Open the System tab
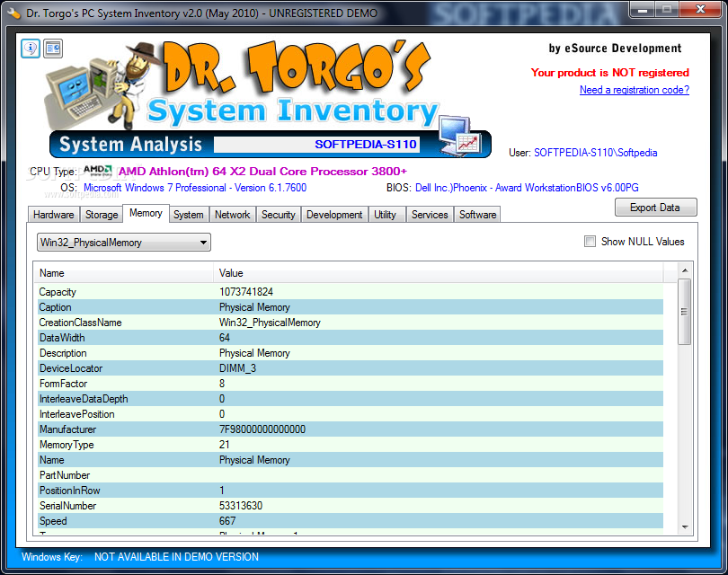728x575 pixels. tap(189, 215)
